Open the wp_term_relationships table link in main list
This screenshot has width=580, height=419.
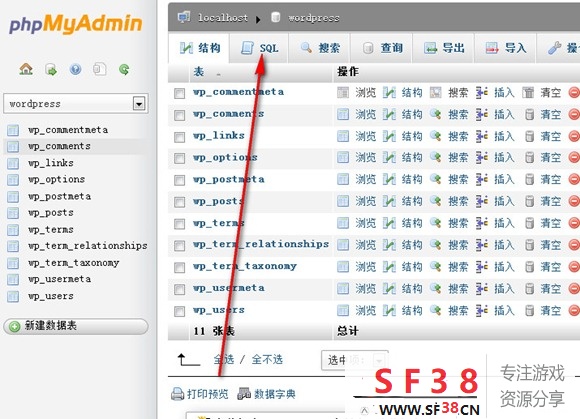(x=261, y=244)
